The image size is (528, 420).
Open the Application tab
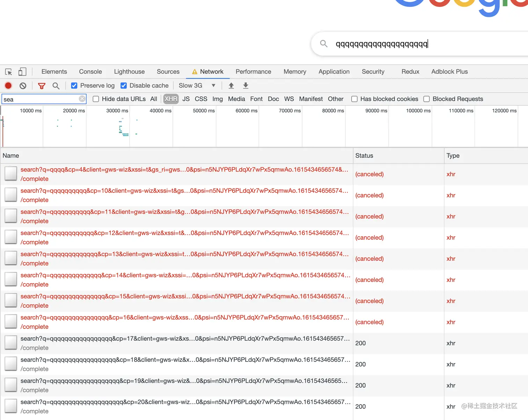tap(334, 72)
